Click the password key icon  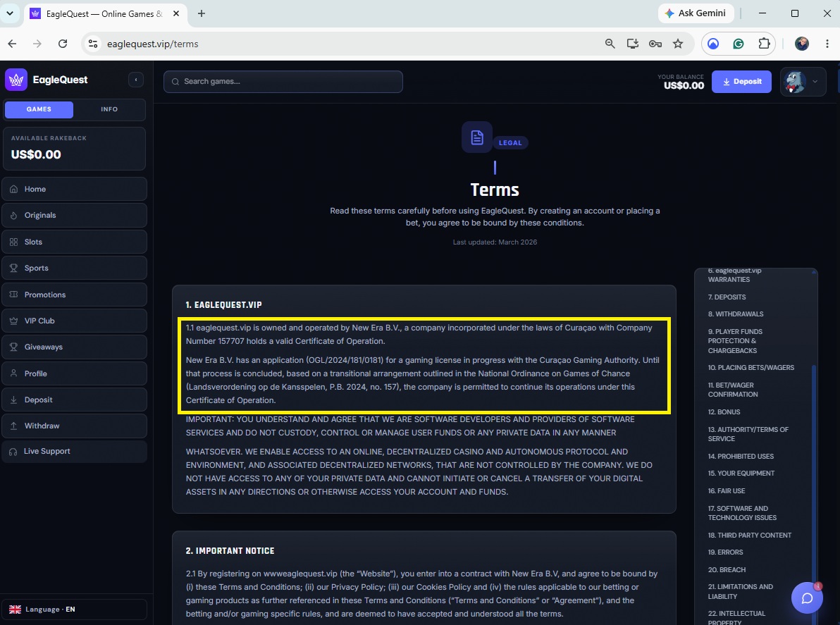point(655,44)
